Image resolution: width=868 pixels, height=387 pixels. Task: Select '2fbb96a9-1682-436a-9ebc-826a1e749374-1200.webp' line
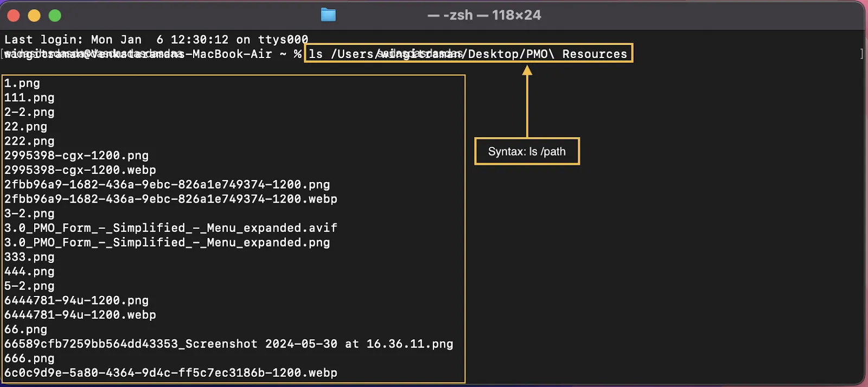[171, 199]
